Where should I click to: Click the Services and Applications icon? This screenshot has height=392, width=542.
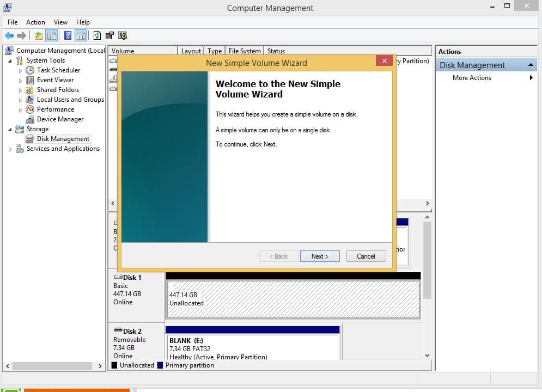coord(20,149)
